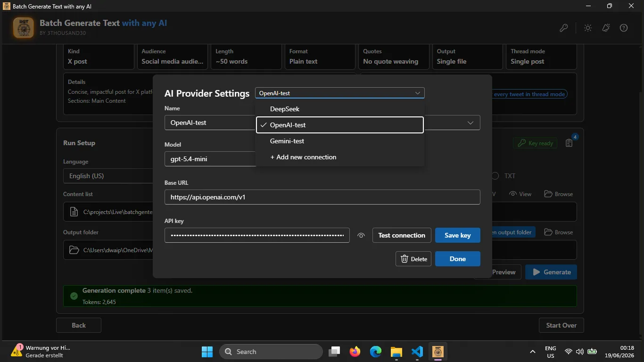Open notifications bell icon in header
The image size is (644, 362).
point(606,28)
